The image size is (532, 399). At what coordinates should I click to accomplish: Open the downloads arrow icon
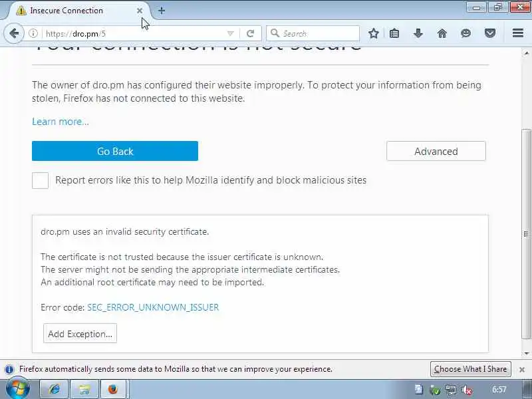point(418,33)
